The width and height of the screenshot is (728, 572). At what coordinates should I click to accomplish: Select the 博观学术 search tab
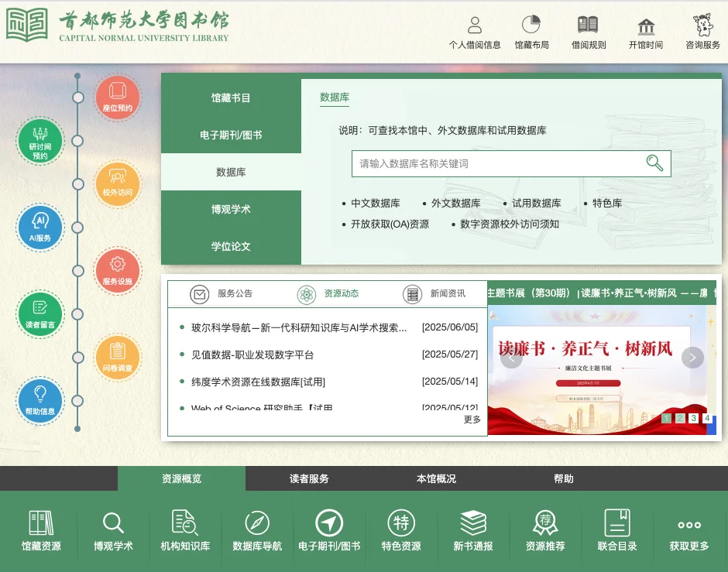click(x=231, y=209)
